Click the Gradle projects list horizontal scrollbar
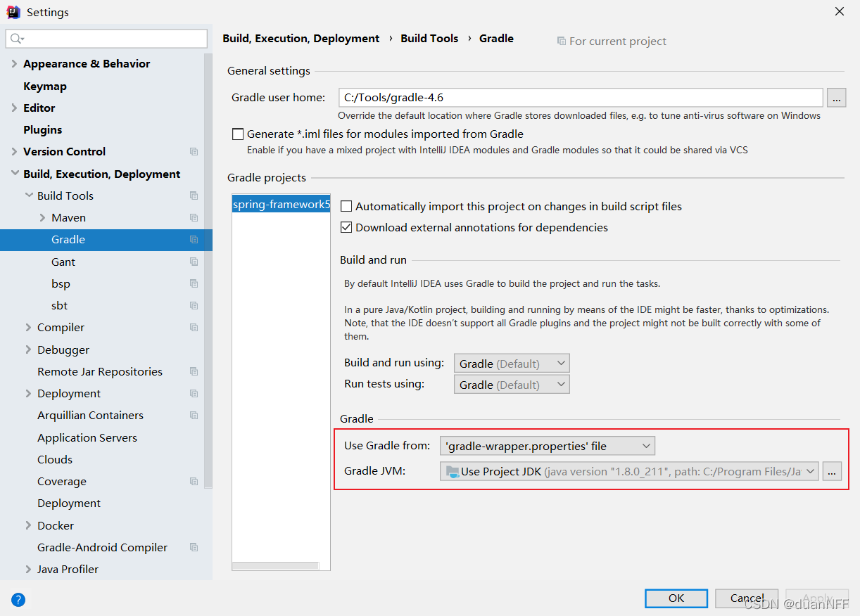The width and height of the screenshot is (860, 616). tap(275, 566)
